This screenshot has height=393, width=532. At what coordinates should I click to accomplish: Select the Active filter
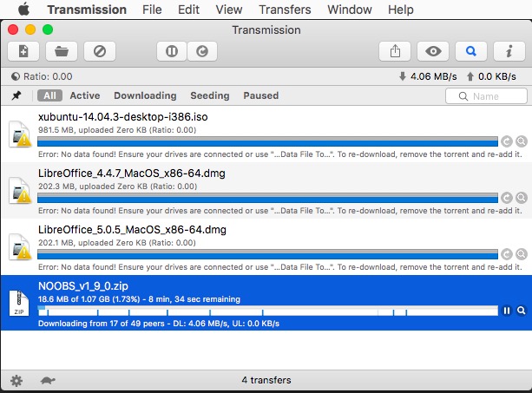[85, 95]
